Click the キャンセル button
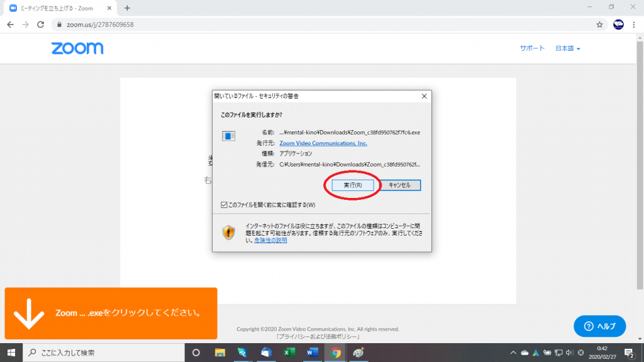The width and height of the screenshot is (644, 362). point(399,185)
